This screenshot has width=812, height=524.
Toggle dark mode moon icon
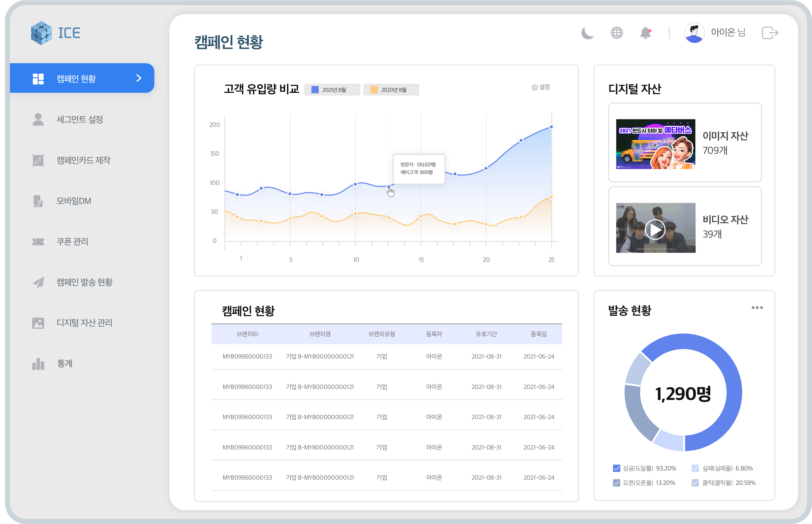[587, 33]
